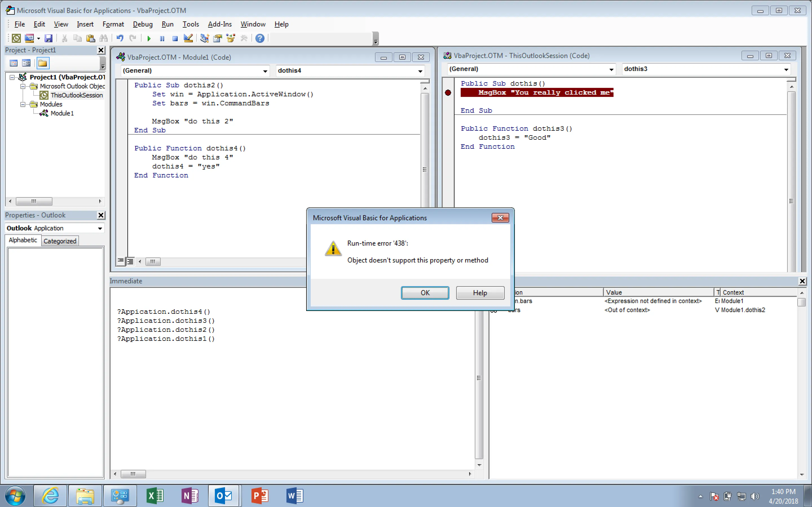Open the dothis4 procedure dropdown
The width and height of the screenshot is (812, 507).
420,71
